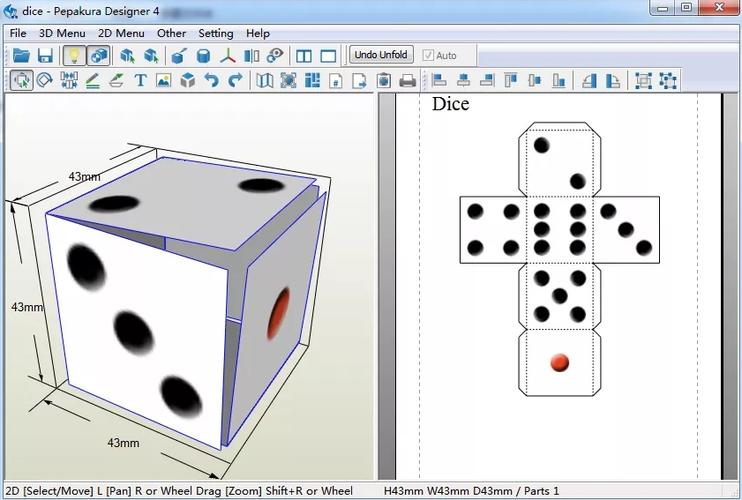This screenshot has height=500, width=742.
Task: Select the Edge Color tool
Action: pyautogui.click(x=116, y=80)
